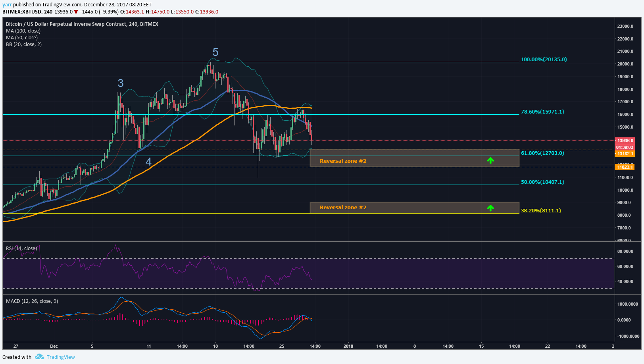Click the 'Dec' time axis label
The image size is (644, 364).
coord(54,346)
